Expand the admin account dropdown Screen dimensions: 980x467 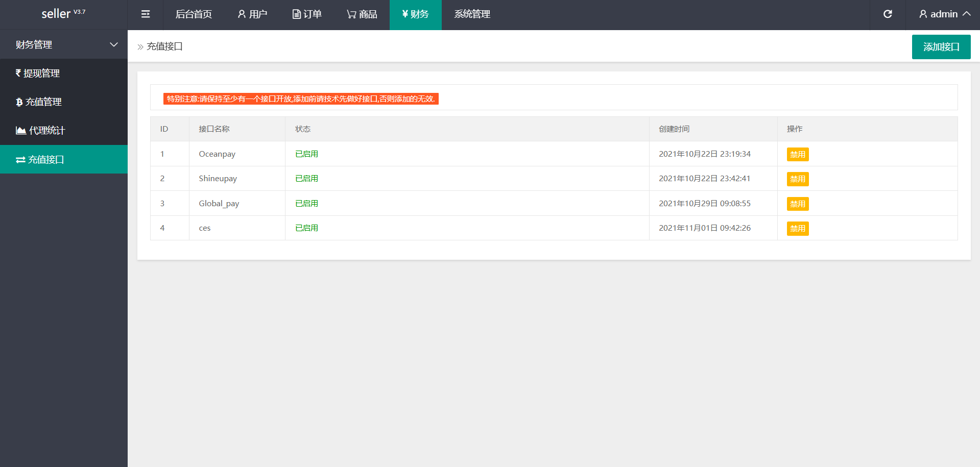tap(944, 14)
